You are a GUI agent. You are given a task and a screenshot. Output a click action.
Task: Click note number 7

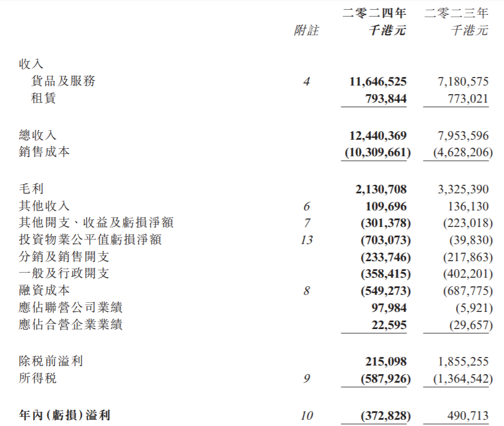point(307,224)
